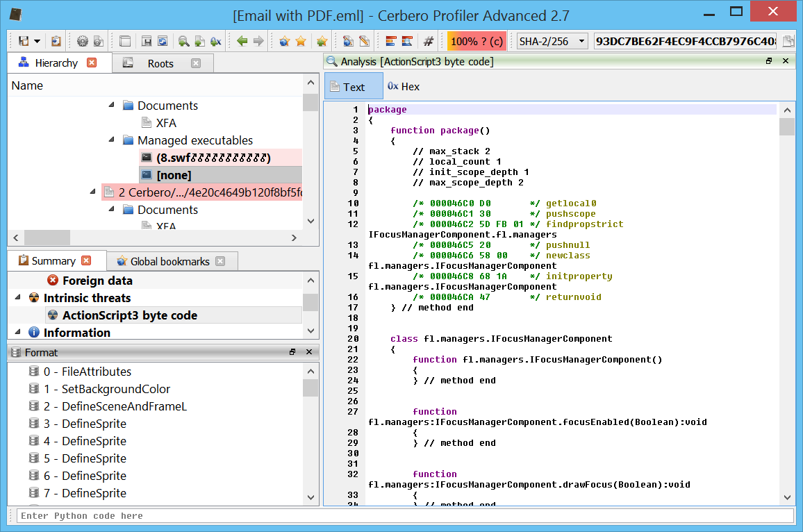Click the magnifier scan icon in toolbar

pyautogui.click(x=183, y=41)
